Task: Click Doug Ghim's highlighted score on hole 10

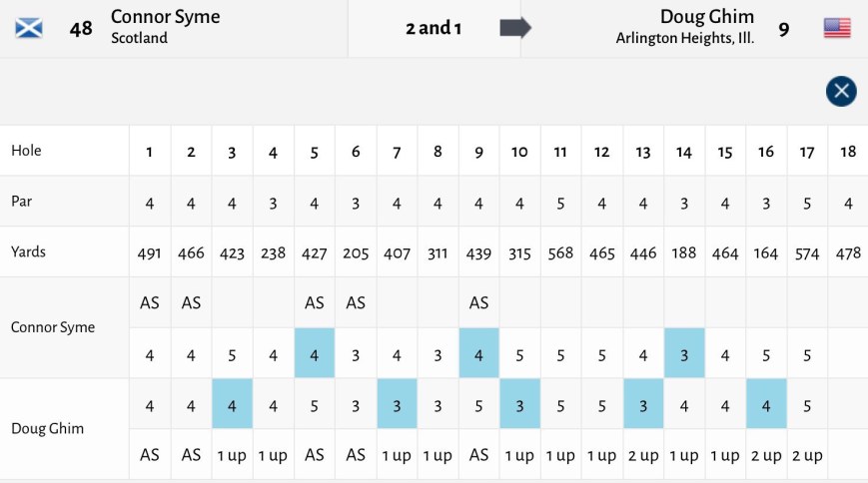Action: [x=519, y=404]
